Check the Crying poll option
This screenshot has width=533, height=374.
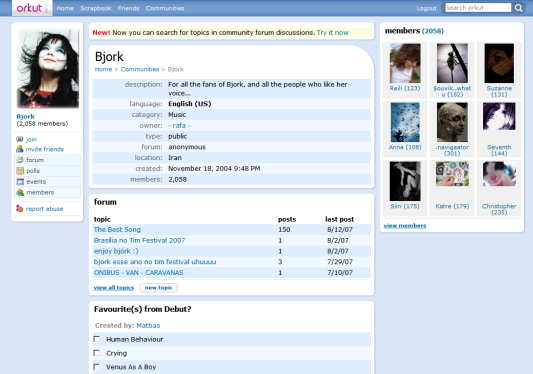pyautogui.click(x=97, y=353)
